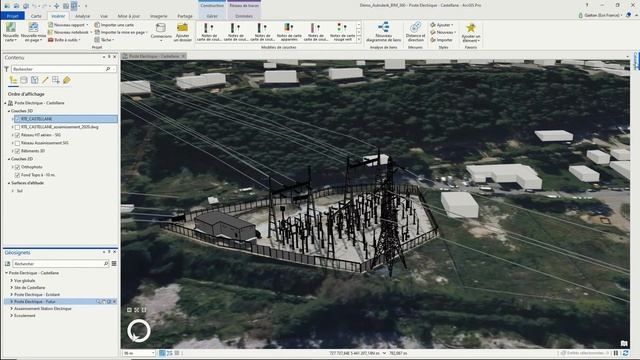Screen dimensions: 640x360
Task: Switch to the Vue ribbon tab
Action: coord(104,16)
